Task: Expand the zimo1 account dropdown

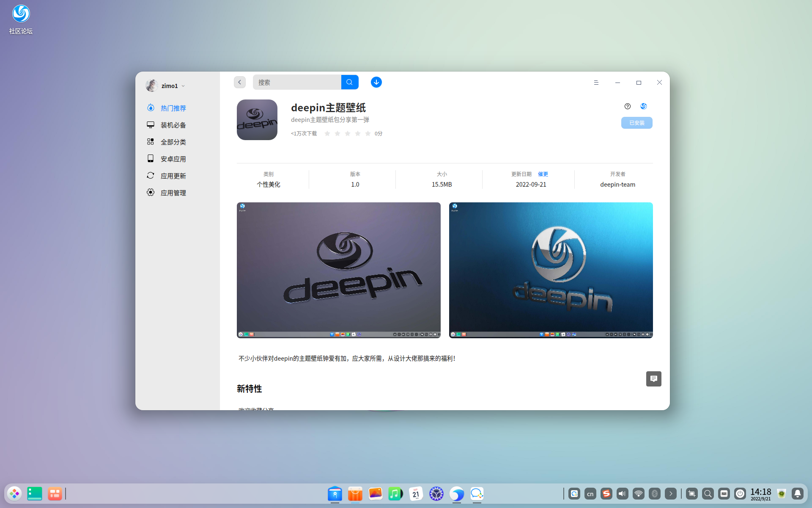Action: pyautogui.click(x=184, y=86)
